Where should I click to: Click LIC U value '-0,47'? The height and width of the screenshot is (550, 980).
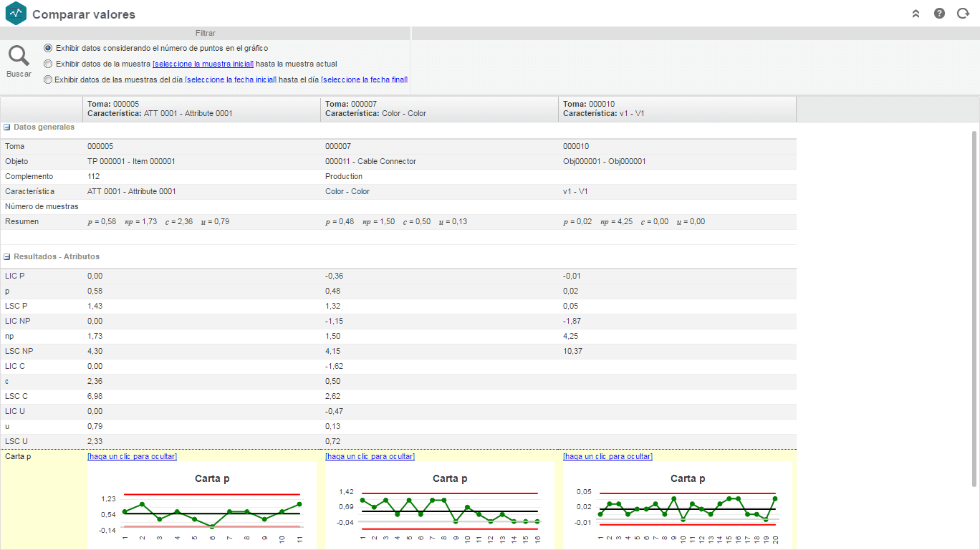334,411
